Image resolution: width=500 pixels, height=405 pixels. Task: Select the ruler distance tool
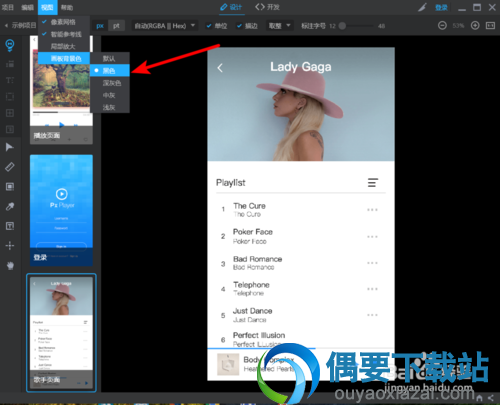[10, 167]
